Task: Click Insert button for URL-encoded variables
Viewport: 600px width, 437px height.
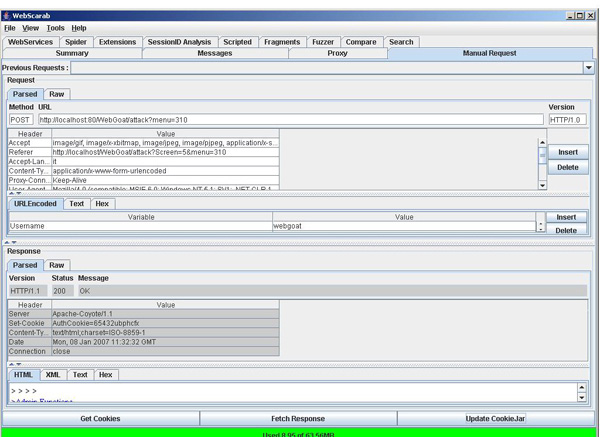Action: pos(566,217)
